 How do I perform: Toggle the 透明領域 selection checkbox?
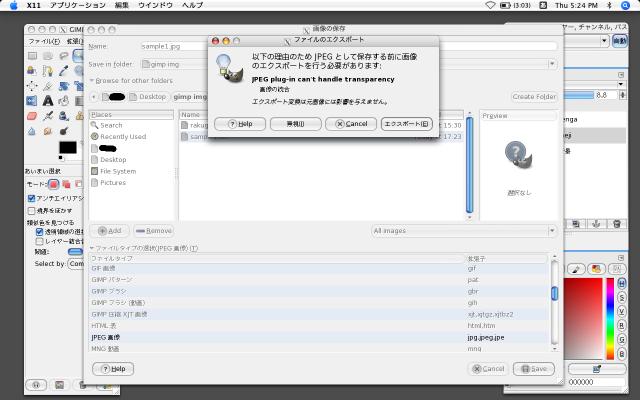(39, 232)
